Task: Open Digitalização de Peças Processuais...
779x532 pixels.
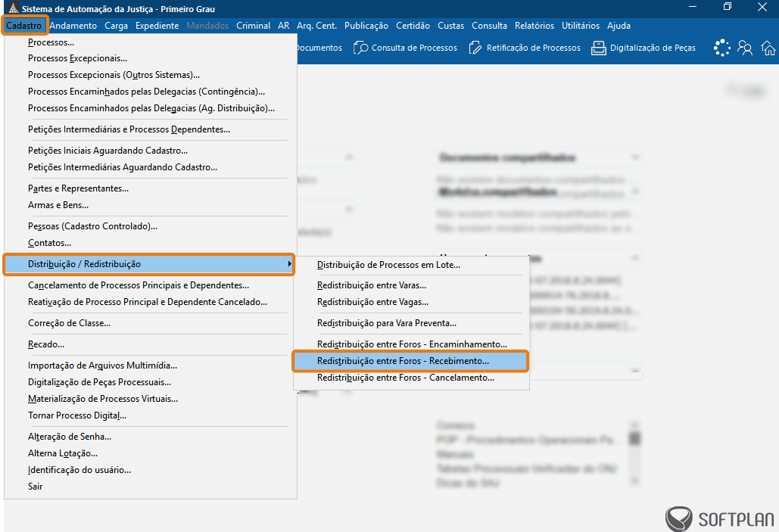Action: (x=151, y=382)
